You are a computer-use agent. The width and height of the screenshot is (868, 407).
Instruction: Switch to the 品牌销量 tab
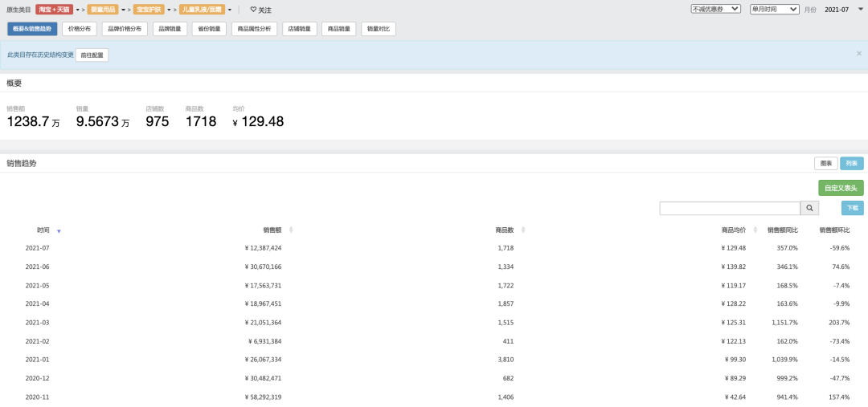click(x=170, y=30)
